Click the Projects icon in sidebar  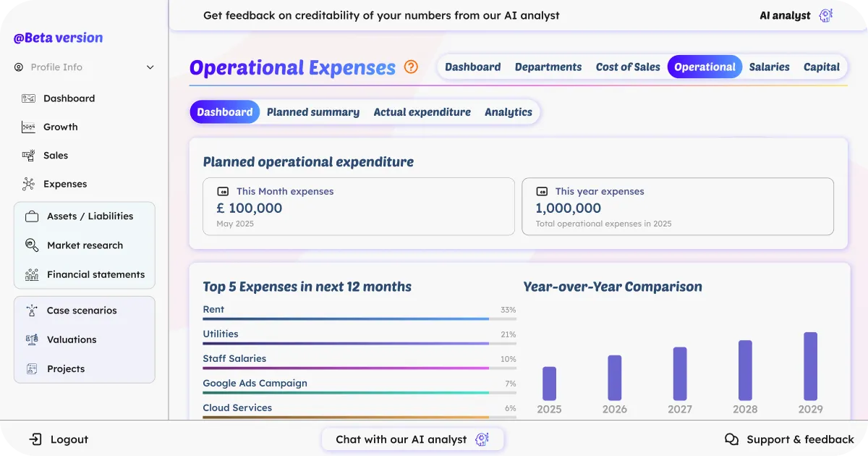32,368
